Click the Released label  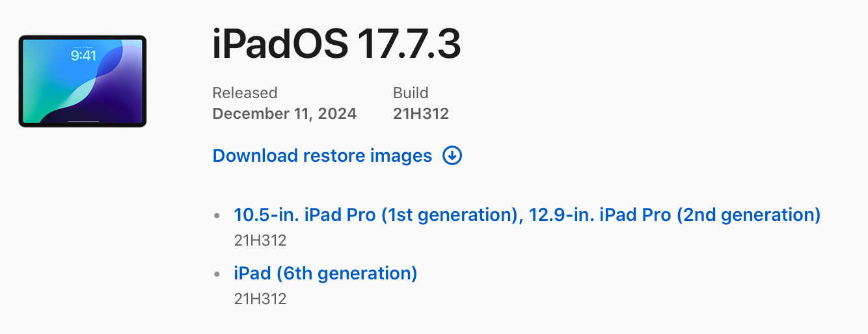245,93
